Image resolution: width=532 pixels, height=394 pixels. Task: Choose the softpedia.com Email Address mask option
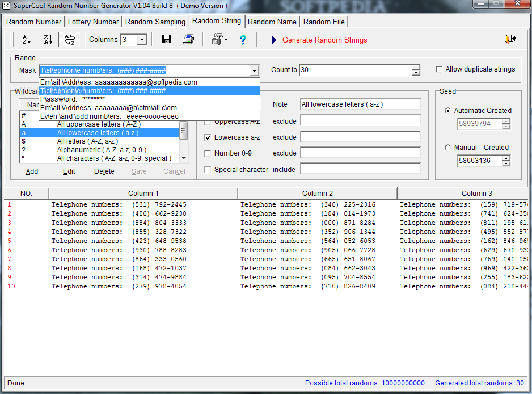[149, 82]
